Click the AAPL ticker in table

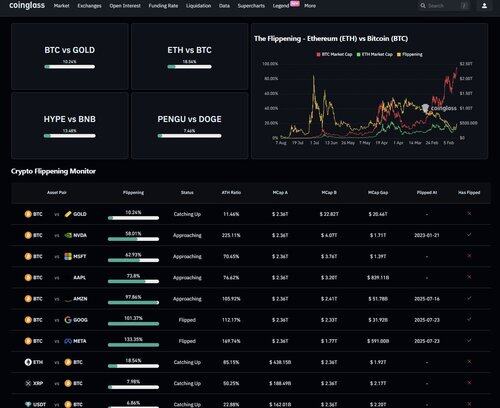coord(79,278)
